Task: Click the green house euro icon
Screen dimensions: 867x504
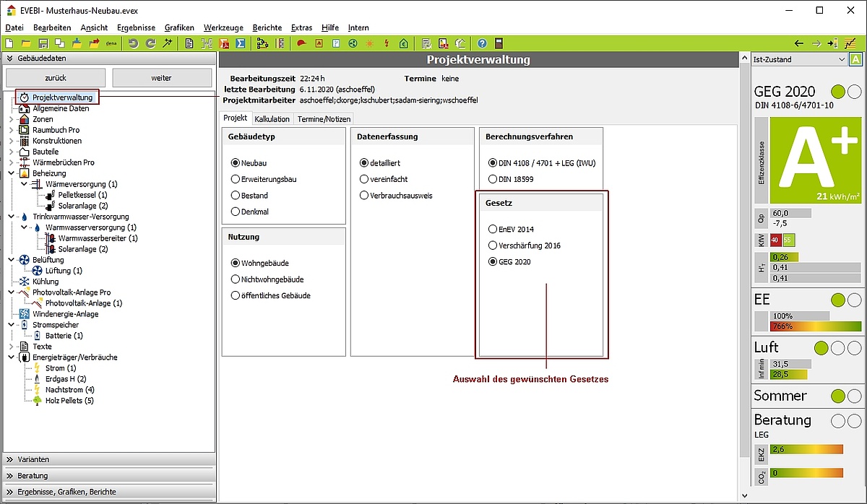Action: (x=403, y=43)
